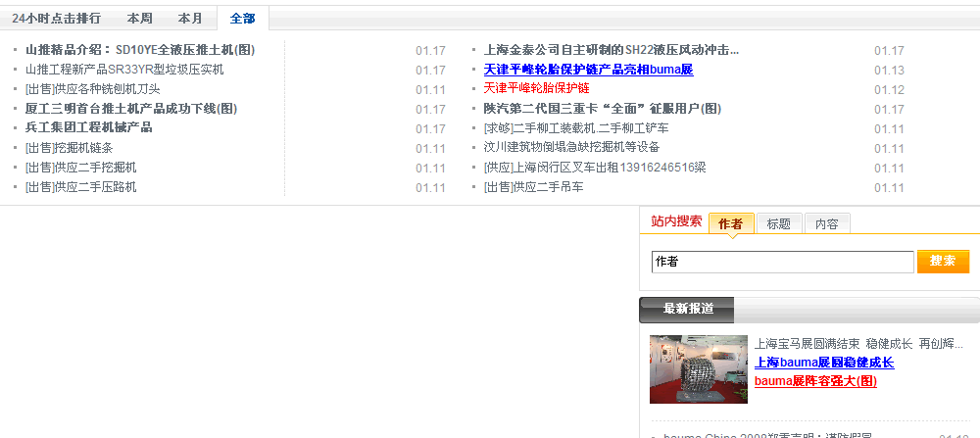The image size is (980, 438).
Task: Open article 陕汽第二代国三重卡“全面”征服用户(图)
Action: [x=603, y=109]
